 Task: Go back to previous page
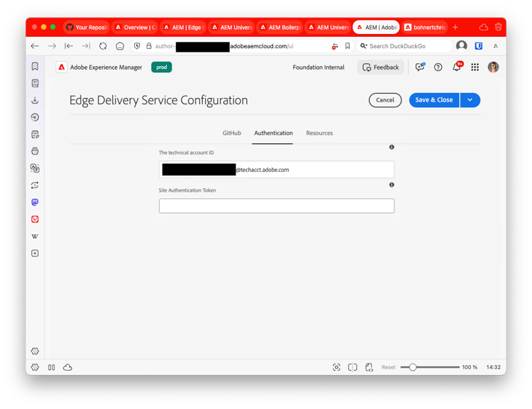[x=35, y=46]
